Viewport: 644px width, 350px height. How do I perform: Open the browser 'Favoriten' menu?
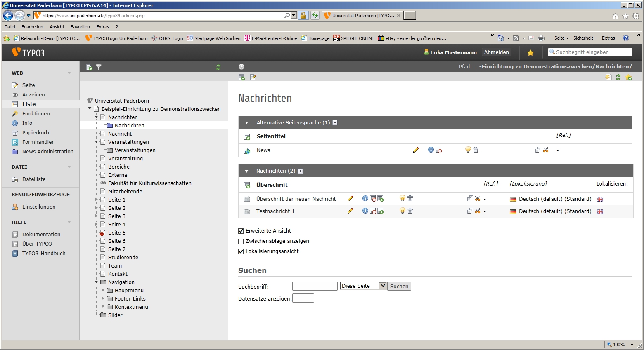(x=80, y=27)
